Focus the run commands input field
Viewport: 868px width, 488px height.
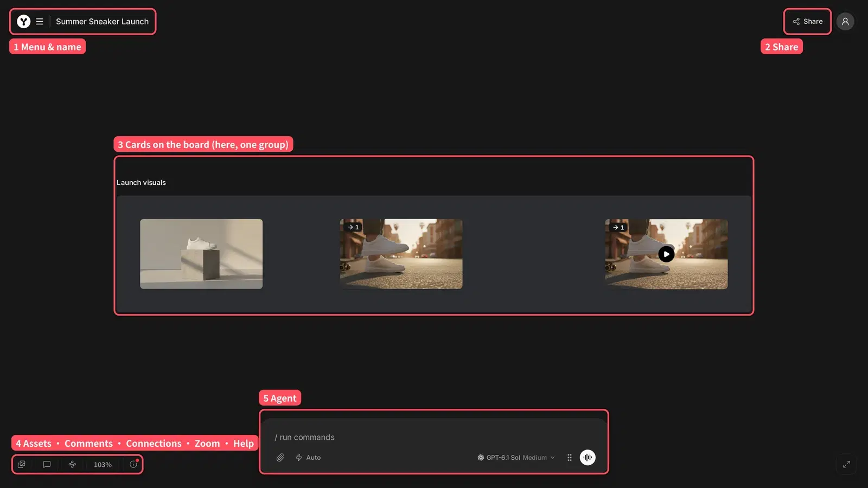(434, 437)
